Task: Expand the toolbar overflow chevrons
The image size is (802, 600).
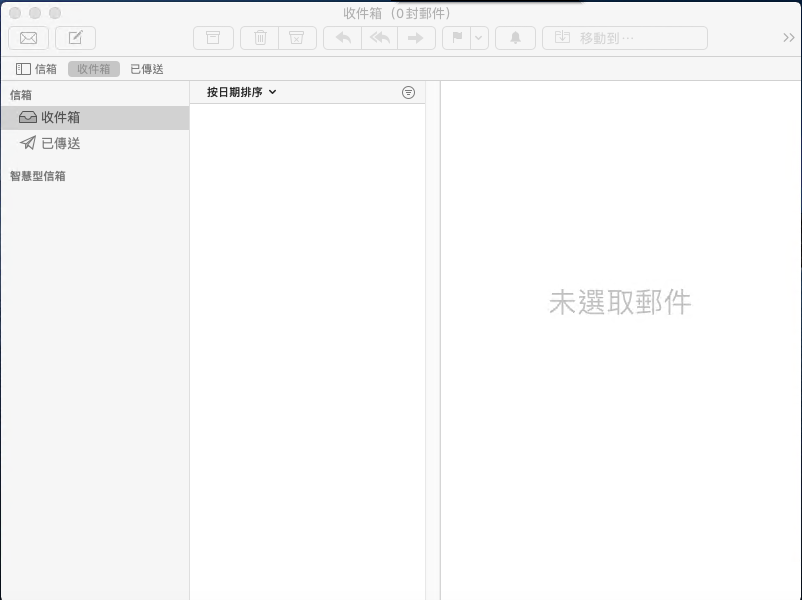Action: click(x=788, y=38)
